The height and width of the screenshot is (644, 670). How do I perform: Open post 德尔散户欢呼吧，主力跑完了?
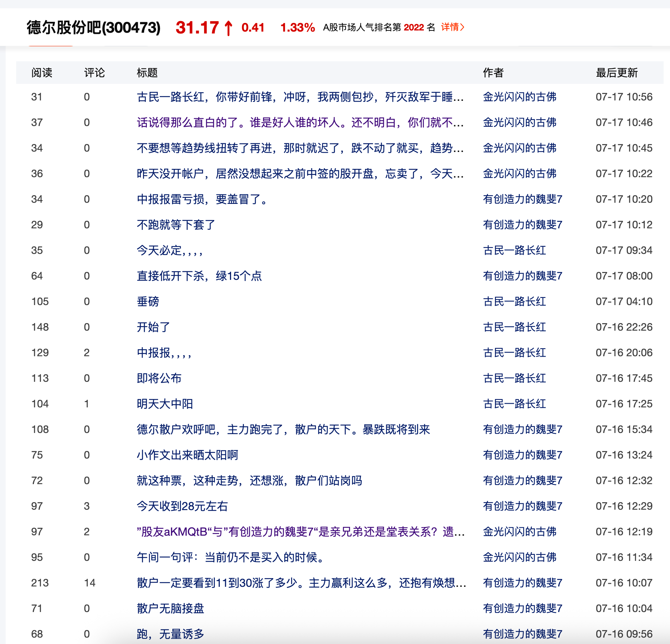coord(283,430)
